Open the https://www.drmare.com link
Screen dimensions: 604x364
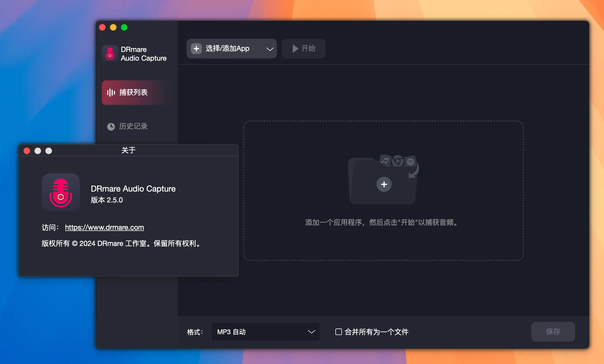pos(104,227)
